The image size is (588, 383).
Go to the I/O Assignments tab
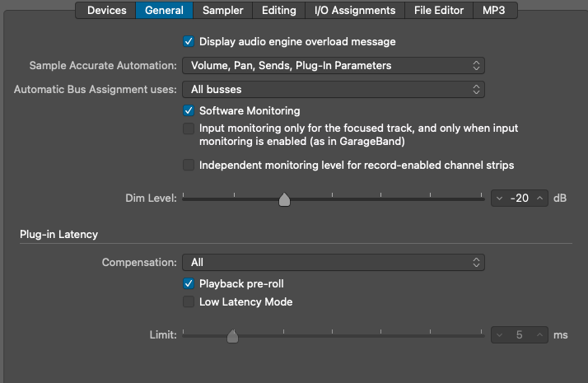pos(355,11)
